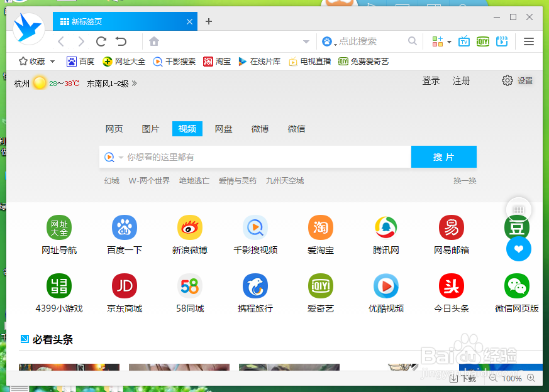Switch to the 图片 search tab
Viewport: 549px width, 392px height.
150,129
